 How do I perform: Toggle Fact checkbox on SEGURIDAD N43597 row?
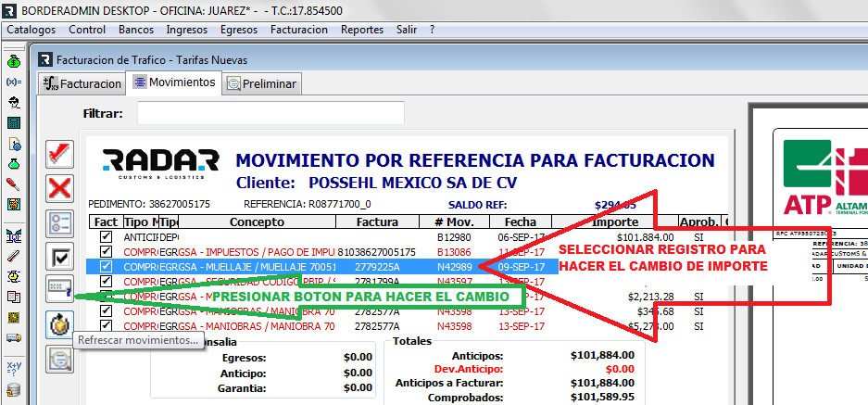tap(106, 282)
